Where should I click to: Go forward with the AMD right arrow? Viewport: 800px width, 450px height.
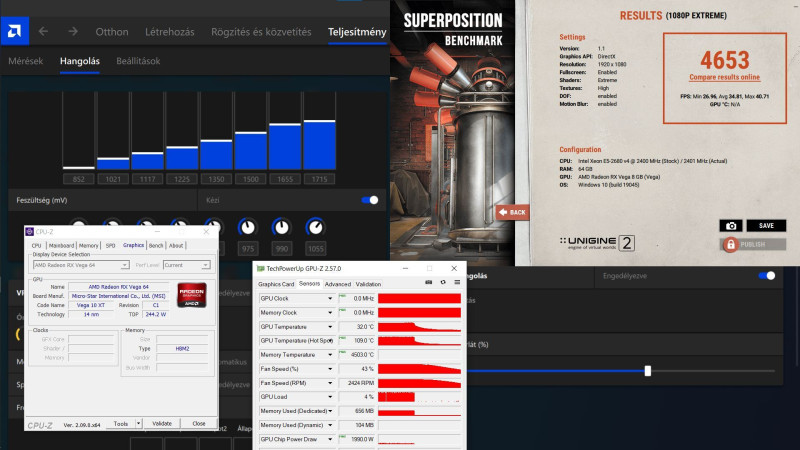point(73,32)
